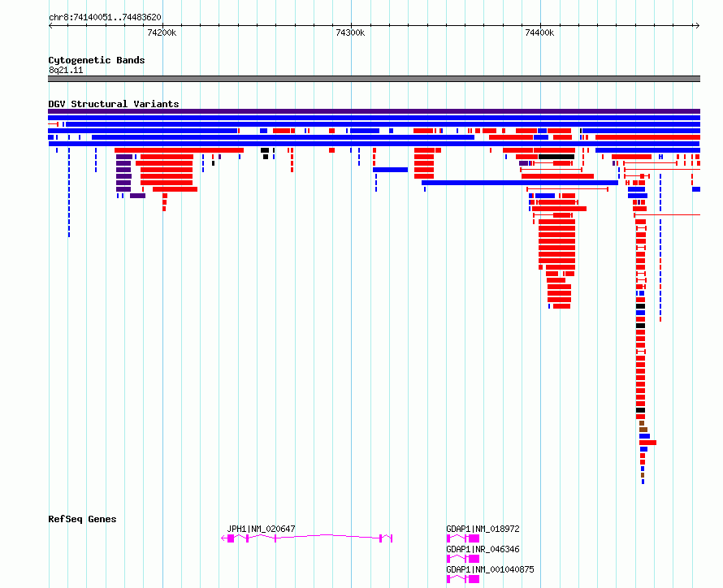The width and height of the screenshot is (723, 588).
Task: Click the long blue variant spanning GDAP1 region
Action: [x=520, y=183]
